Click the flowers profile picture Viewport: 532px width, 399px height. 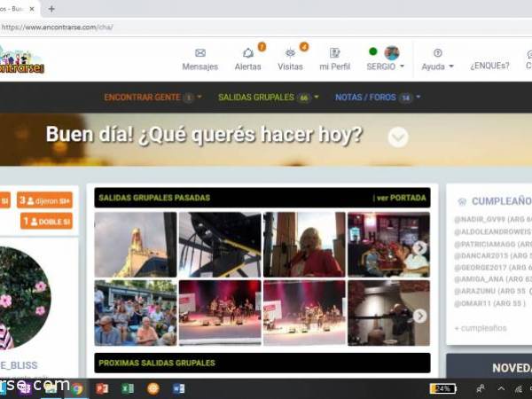[25, 298]
